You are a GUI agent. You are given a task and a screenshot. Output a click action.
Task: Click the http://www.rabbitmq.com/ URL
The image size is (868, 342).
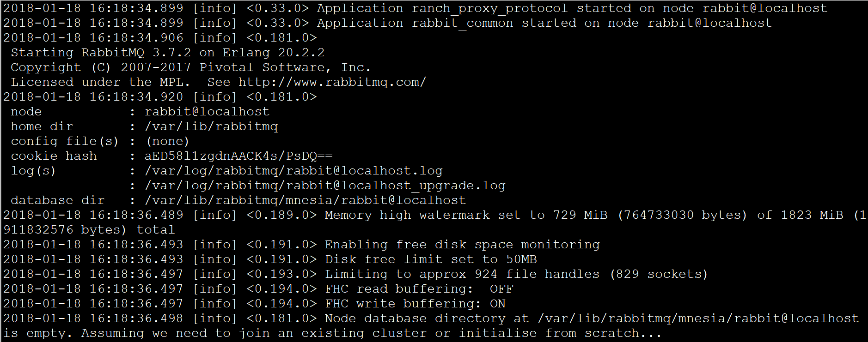pos(332,82)
